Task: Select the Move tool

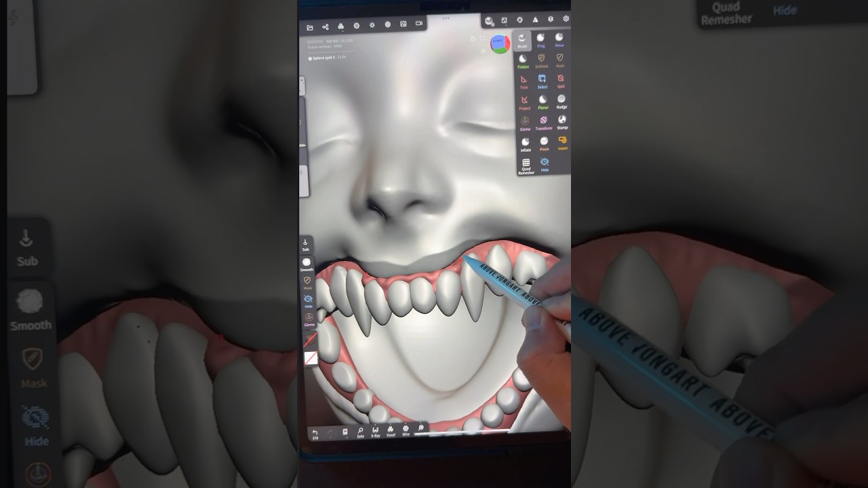Action: tap(559, 39)
